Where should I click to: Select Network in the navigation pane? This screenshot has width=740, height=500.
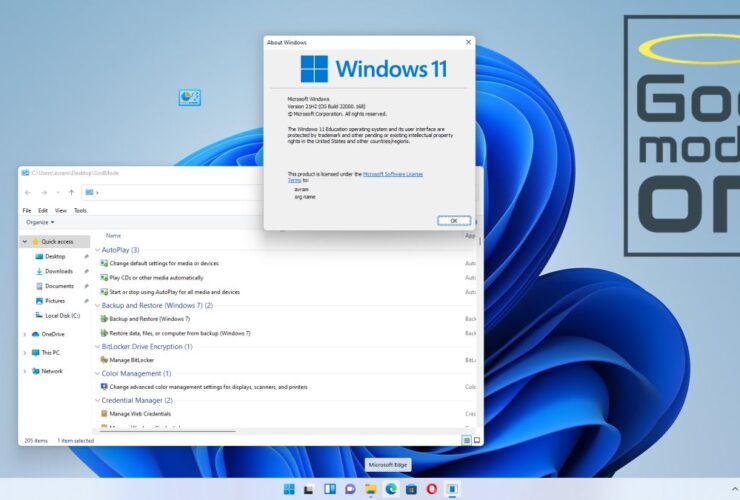(51, 371)
